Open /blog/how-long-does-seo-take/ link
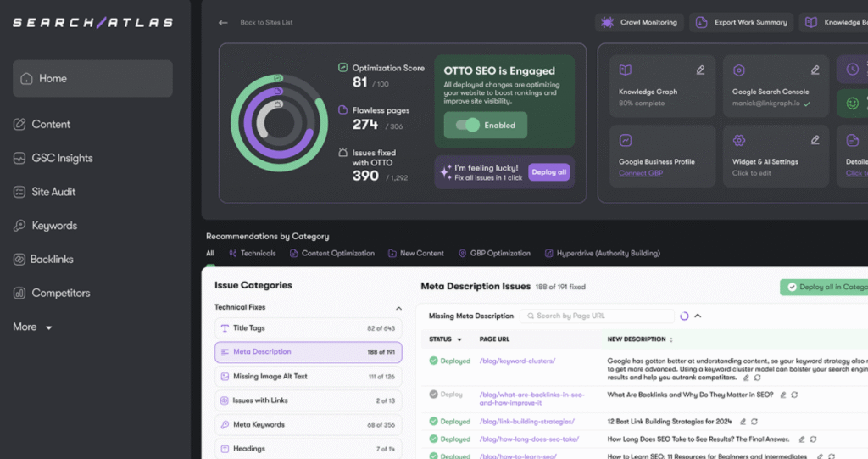Image resolution: width=868 pixels, height=459 pixels. click(x=529, y=439)
